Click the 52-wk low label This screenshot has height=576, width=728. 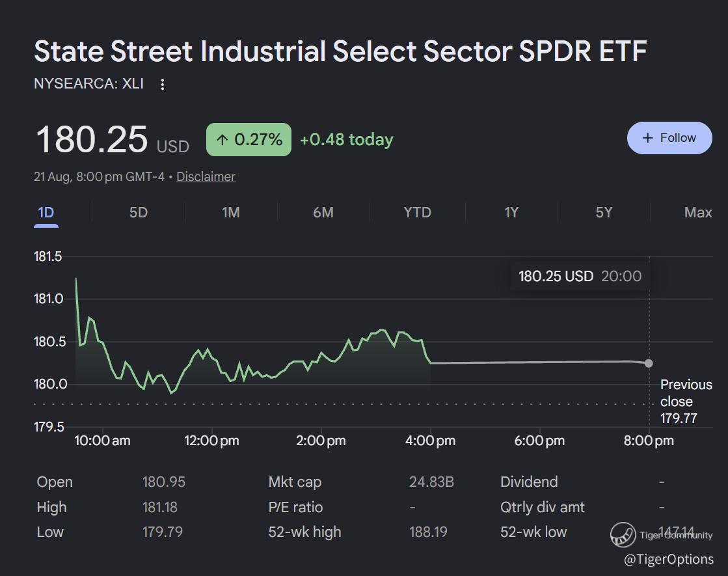click(533, 532)
